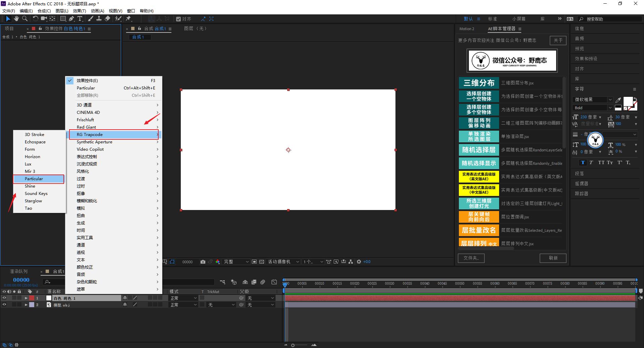Hide the 白色 纯色 1 layer
Viewport: 644px width, 348px height.
click(x=4, y=298)
